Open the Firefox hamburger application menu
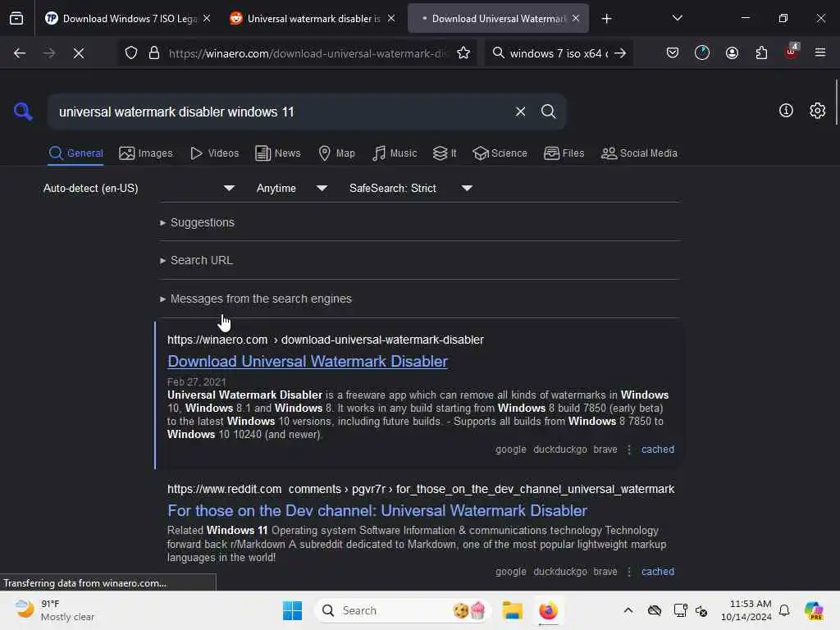 pos(820,52)
